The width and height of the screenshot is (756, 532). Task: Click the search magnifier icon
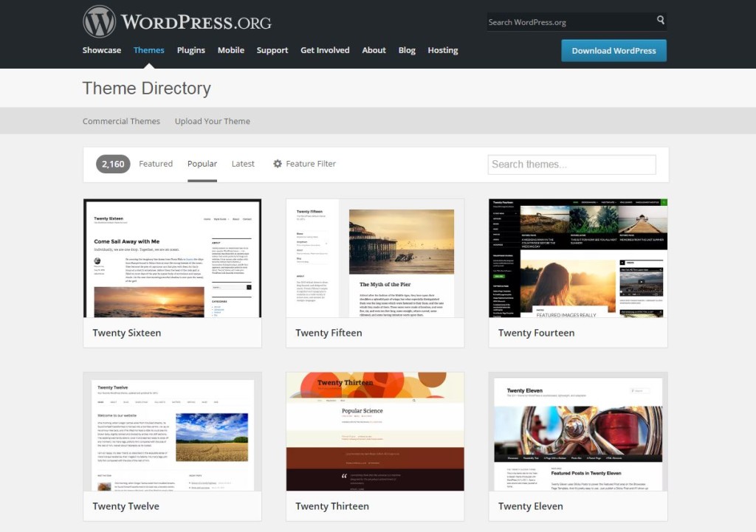pyautogui.click(x=660, y=21)
